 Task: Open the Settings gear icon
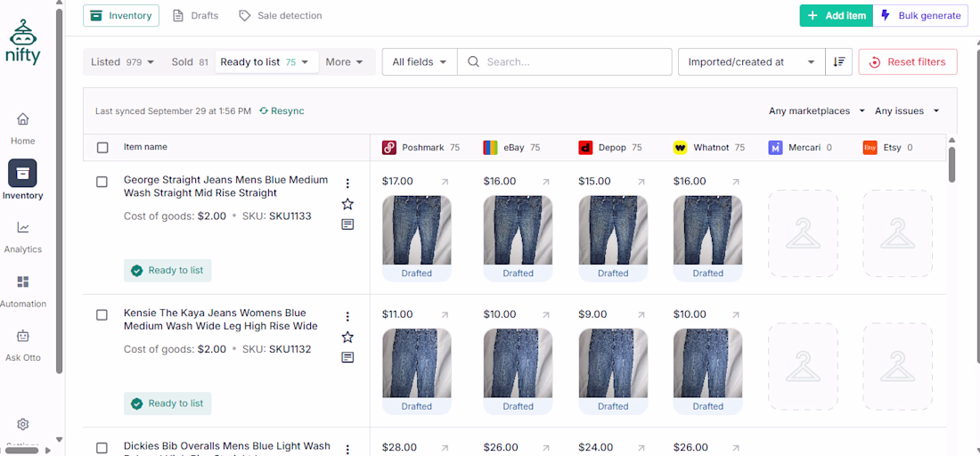(x=22, y=425)
